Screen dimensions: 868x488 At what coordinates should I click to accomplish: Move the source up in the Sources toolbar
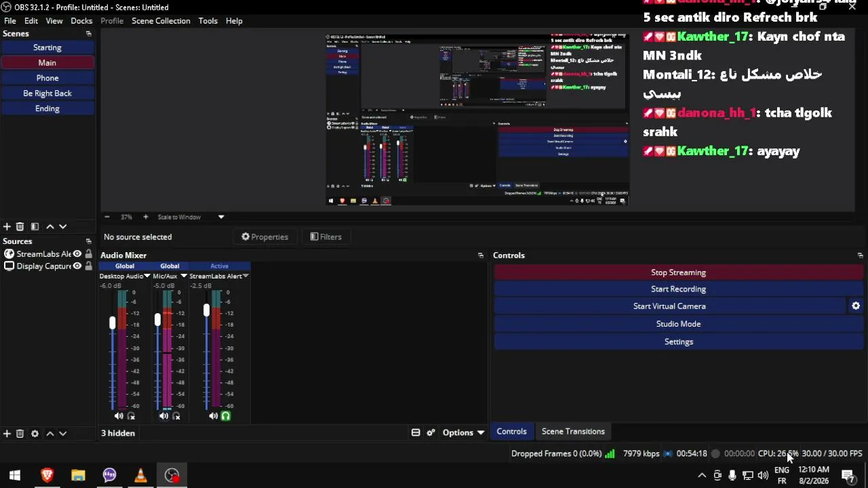(50, 433)
